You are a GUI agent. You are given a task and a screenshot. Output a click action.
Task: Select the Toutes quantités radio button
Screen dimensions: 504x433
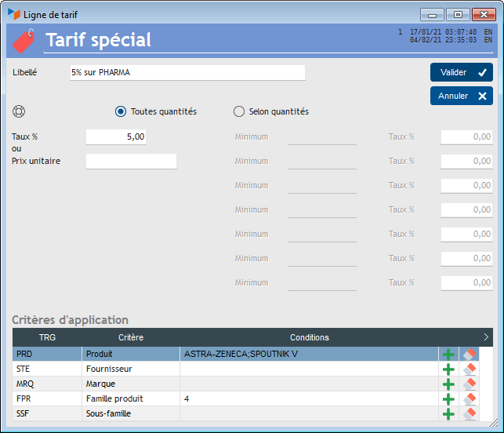(x=121, y=111)
